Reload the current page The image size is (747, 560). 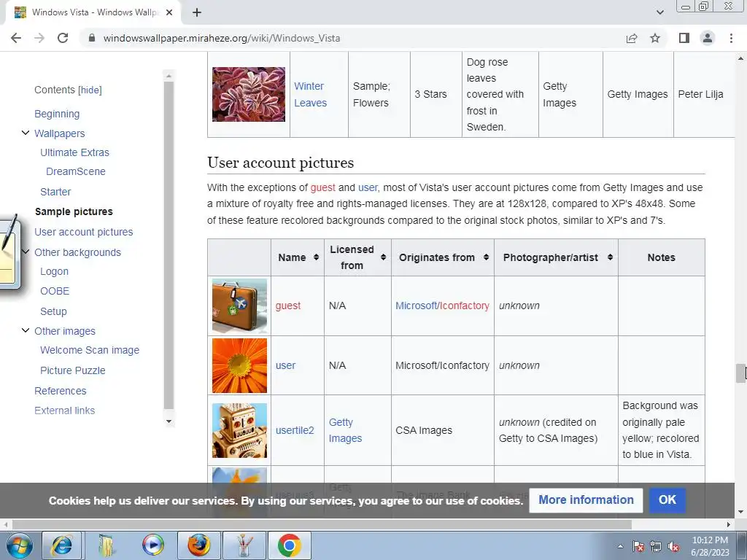[63, 38]
